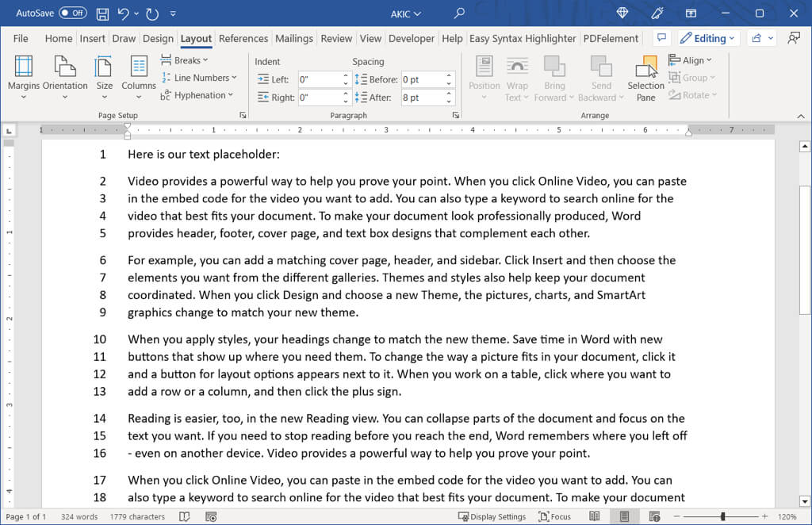Enable Focus mode from status bar
Viewport: 812px width, 525px height.
(x=554, y=516)
